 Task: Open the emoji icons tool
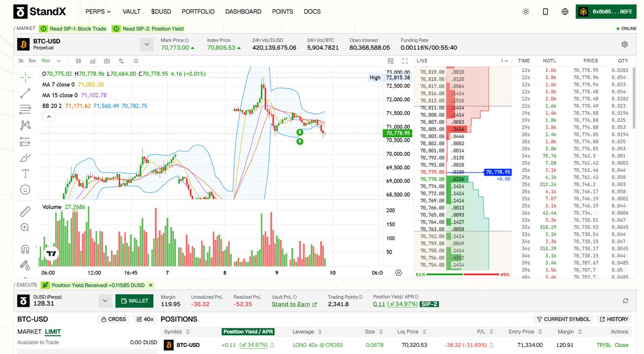tap(25, 190)
